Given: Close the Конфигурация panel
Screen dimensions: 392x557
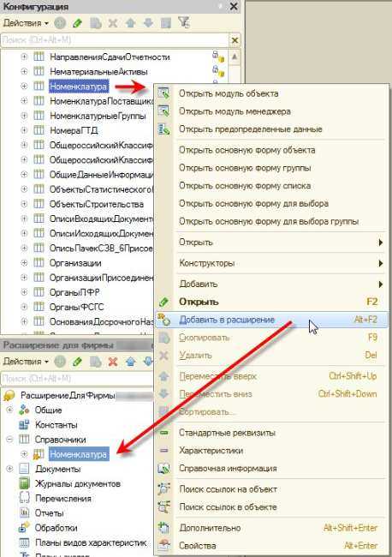Looking at the screenshot, I should click(x=234, y=6).
